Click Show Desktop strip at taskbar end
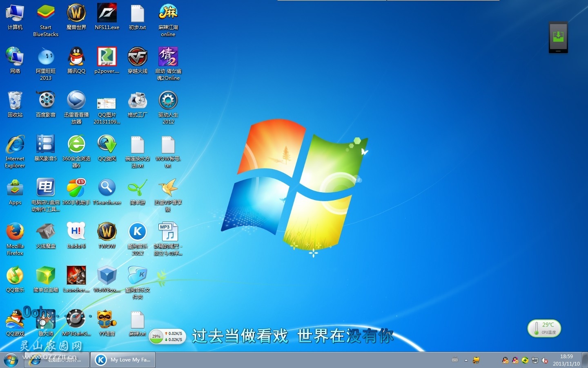 click(x=585, y=360)
